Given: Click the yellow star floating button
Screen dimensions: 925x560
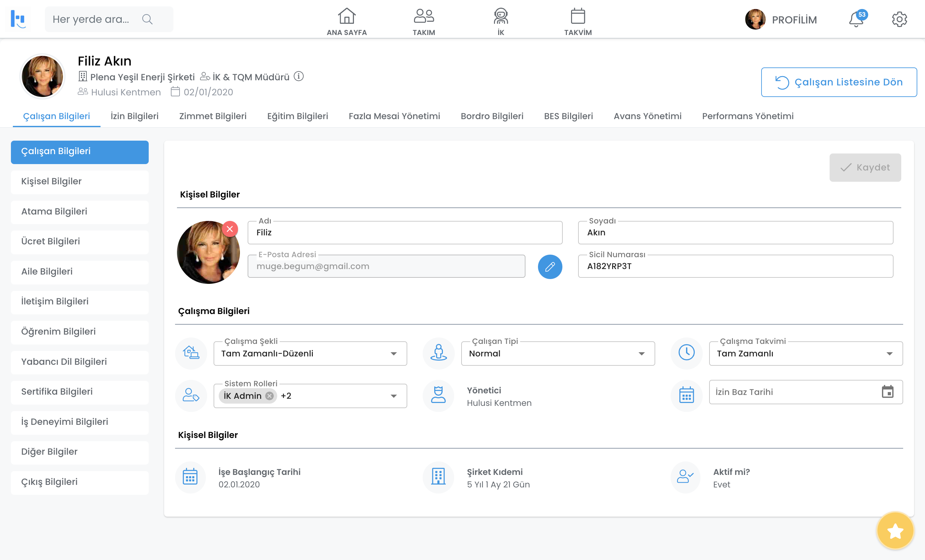Looking at the screenshot, I should click(895, 531).
